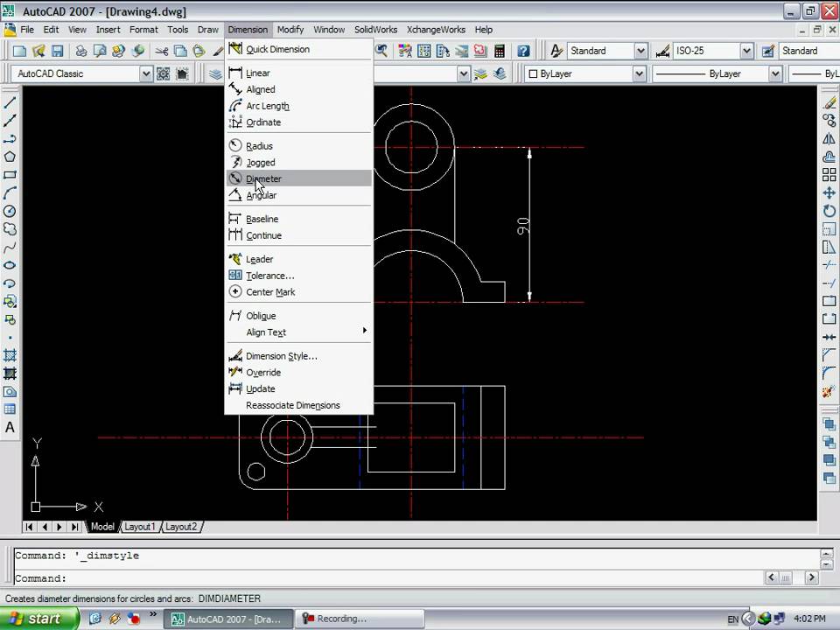This screenshot has width=840, height=630.
Task: Pick the Circle draw tool
Action: (10, 211)
